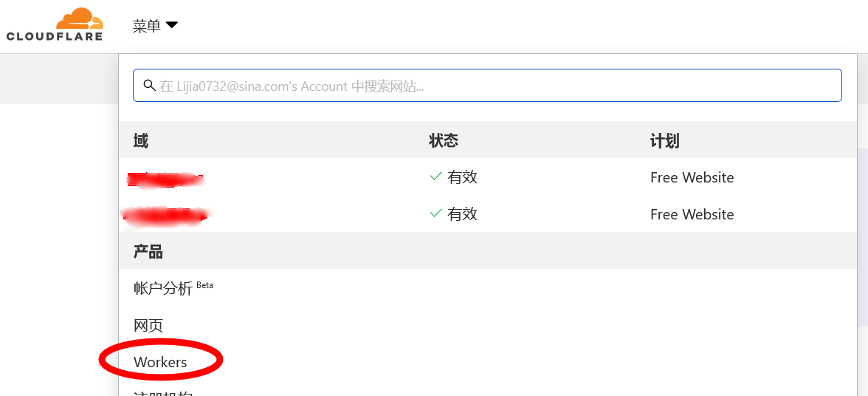Click the second row's green checkmark icon
Image resolution: width=868 pixels, height=396 pixels.
435,214
